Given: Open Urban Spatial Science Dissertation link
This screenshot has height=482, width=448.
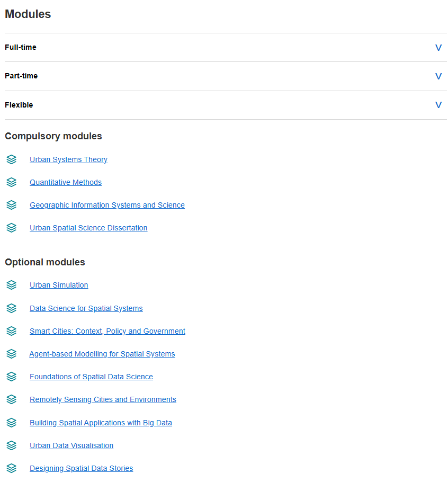Looking at the screenshot, I should pyautogui.click(x=88, y=228).
